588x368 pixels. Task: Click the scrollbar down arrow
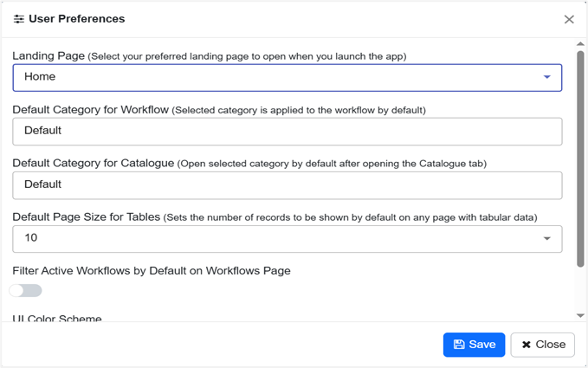tap(580, 315)
